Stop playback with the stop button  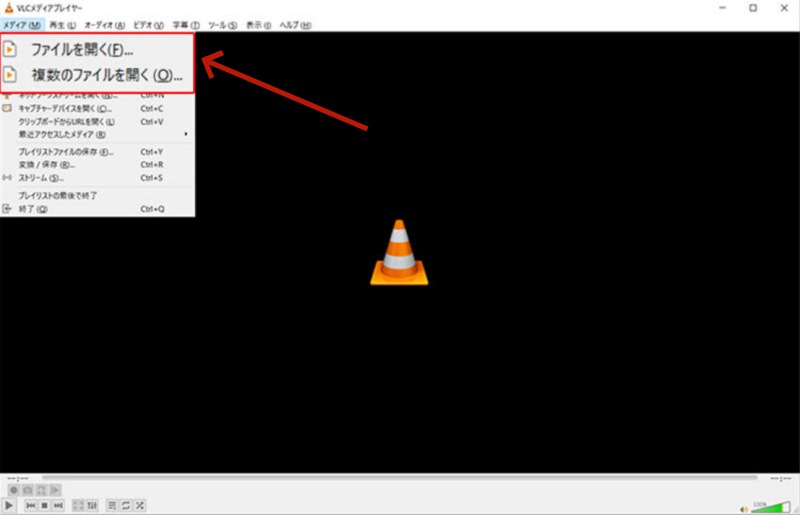[x=44, y=505]
